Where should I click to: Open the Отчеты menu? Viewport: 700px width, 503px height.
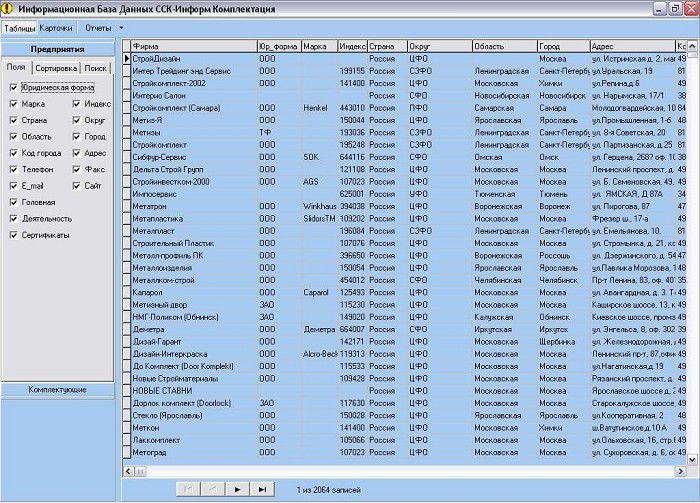[x=98, y=28]
